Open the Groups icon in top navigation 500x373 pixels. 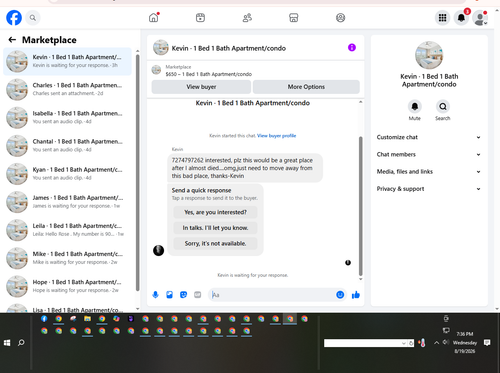(340, 18)
